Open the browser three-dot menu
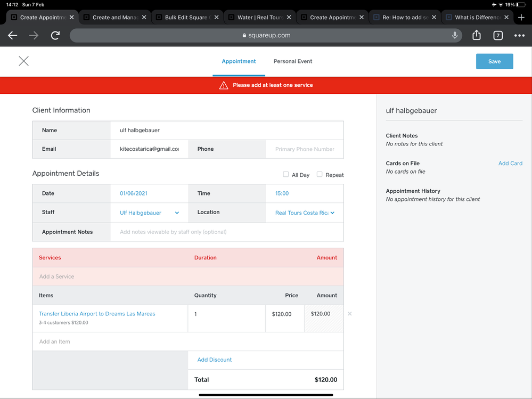The height and width of the screenshot is (399, 532). tap(519, 36)
